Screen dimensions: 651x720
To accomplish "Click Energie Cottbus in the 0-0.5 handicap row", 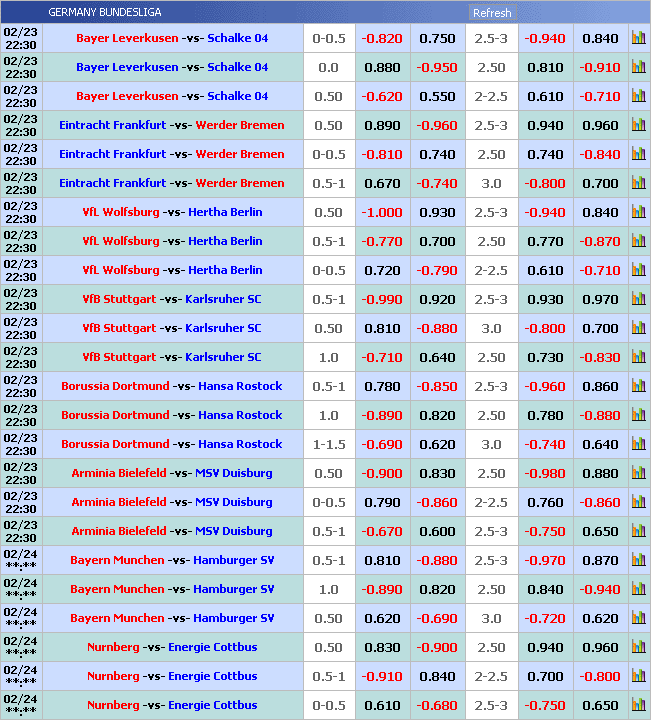I will click(212, 706).
